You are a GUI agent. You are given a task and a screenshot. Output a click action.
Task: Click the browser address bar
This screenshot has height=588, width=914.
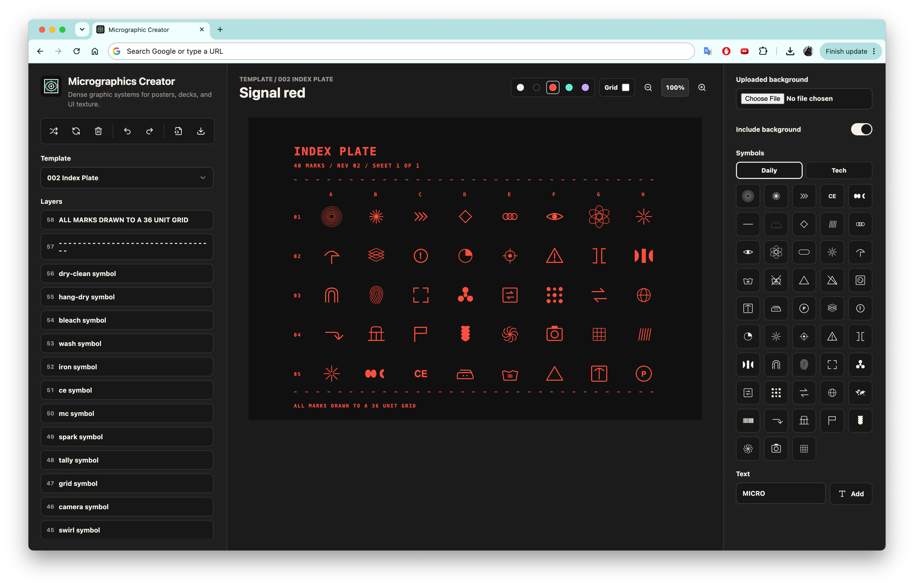click(401, 51)
